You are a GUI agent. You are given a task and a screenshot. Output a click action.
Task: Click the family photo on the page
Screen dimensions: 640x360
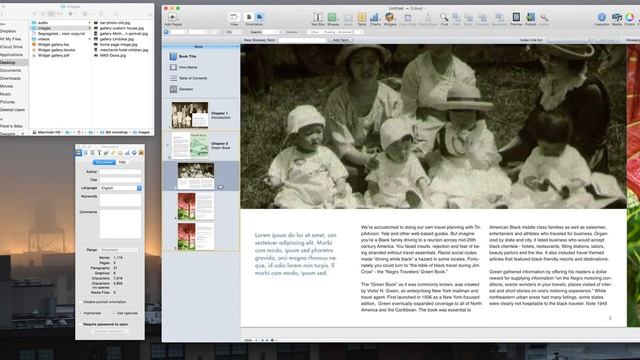[x=433, y=127]
